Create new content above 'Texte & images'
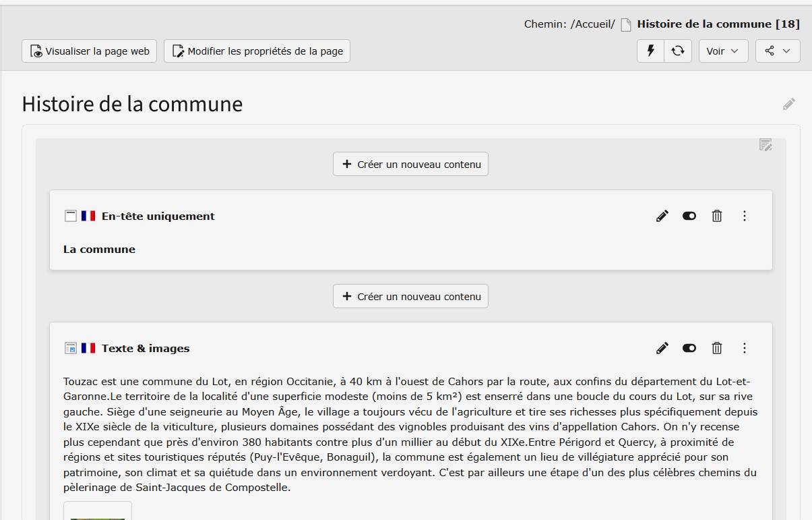 click(x=410, y=296)
